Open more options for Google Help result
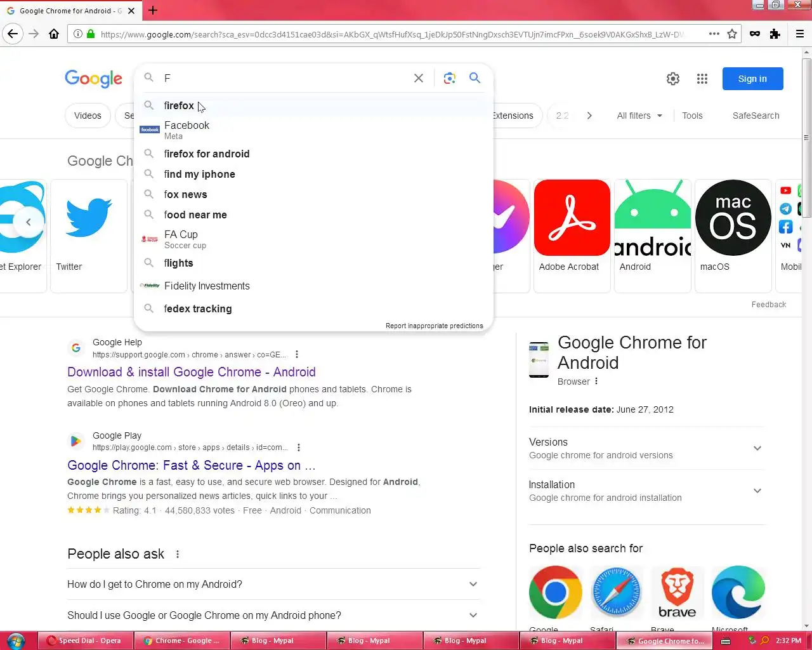The height and width of the screenshot is (650, 812). click(x=297, y=354)
